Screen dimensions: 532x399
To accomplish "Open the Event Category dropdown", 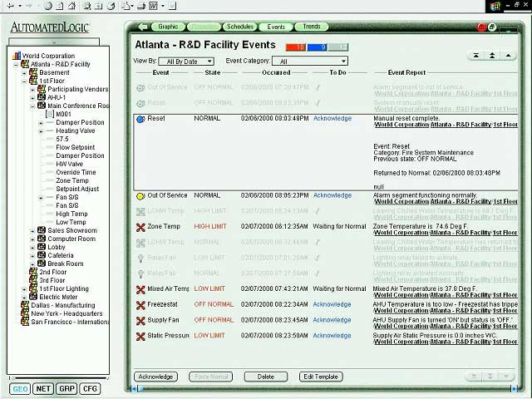I will click(310, 62).
